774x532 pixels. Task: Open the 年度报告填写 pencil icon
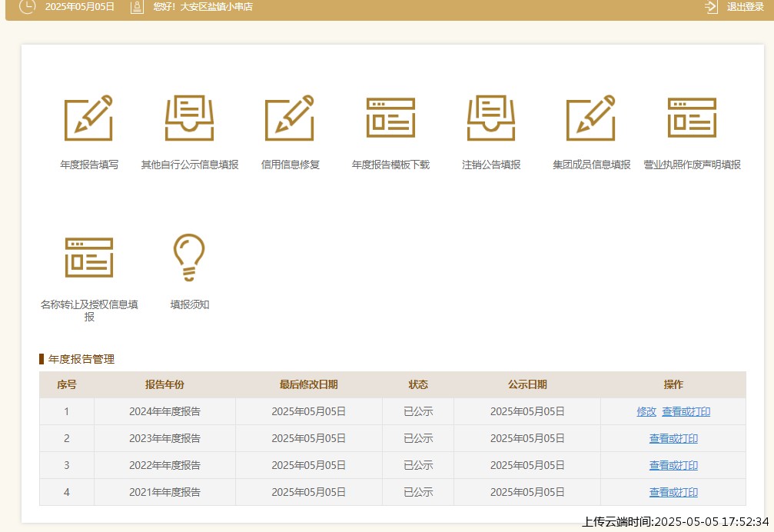(x=89, y=118)
